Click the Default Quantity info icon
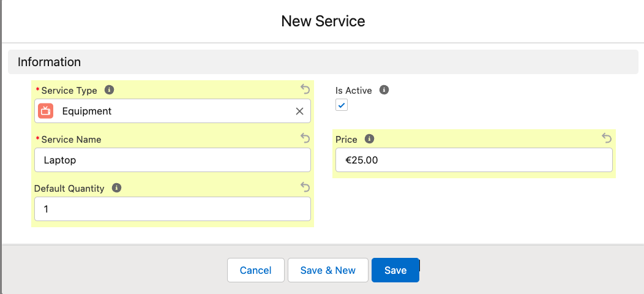Viewport: 644px width, 294px height. click(117, 188)
